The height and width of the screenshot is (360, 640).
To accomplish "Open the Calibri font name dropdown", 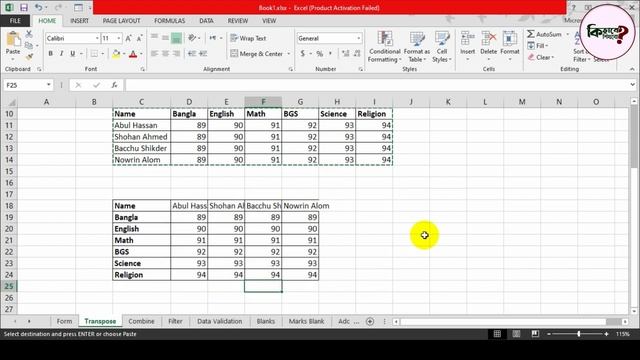I will 97,38.
